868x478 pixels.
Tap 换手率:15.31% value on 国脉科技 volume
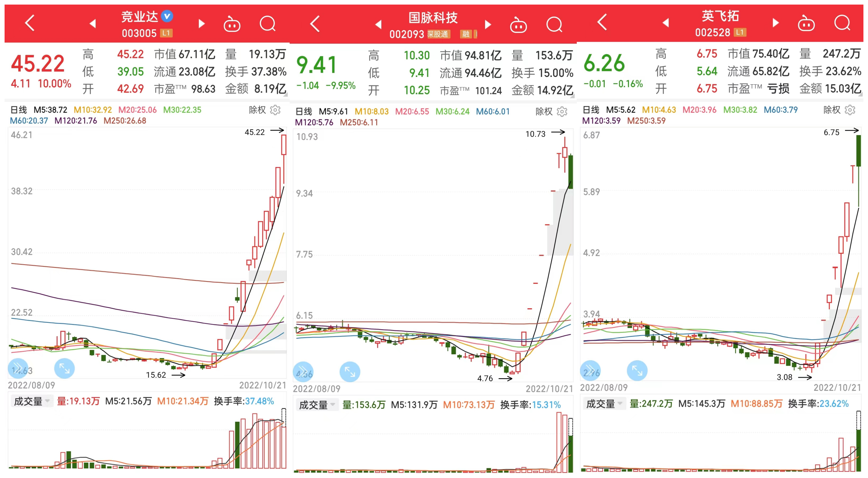coord(530,405)
